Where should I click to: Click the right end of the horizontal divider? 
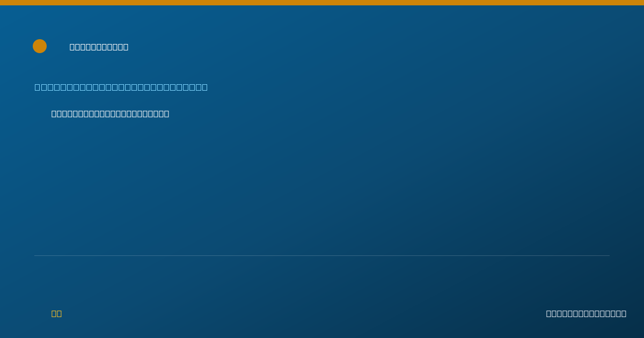coord(609,255)
